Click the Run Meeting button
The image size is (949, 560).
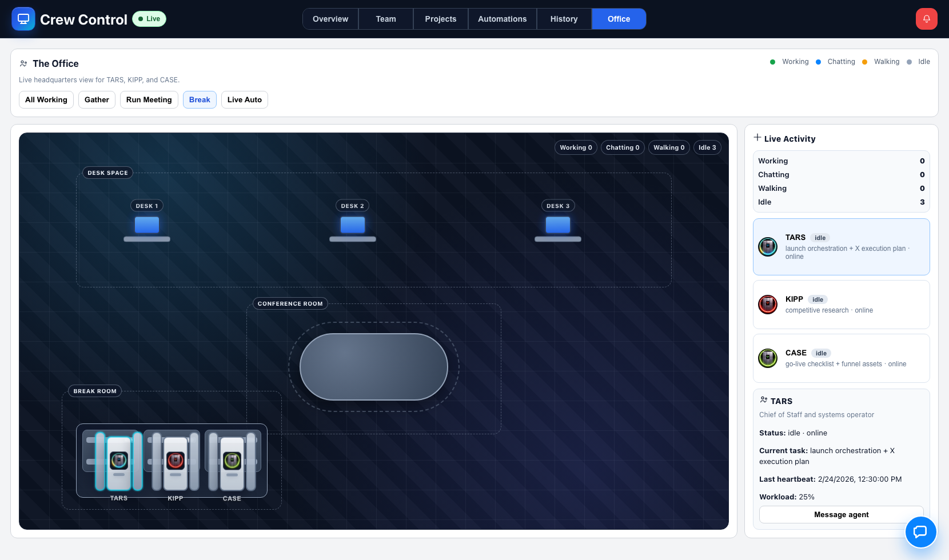(149, 99)
